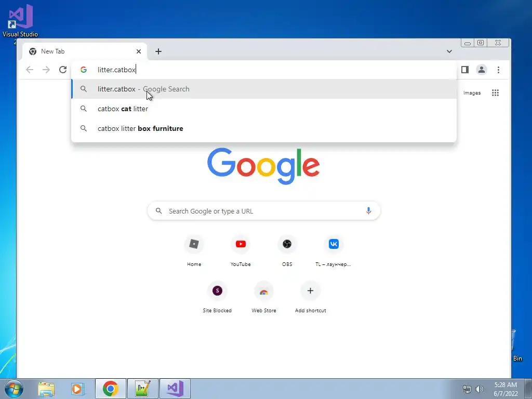532x399 pixels.
Task: Open the Chrome three-dot menu
Action: click(x=498, y=70)
